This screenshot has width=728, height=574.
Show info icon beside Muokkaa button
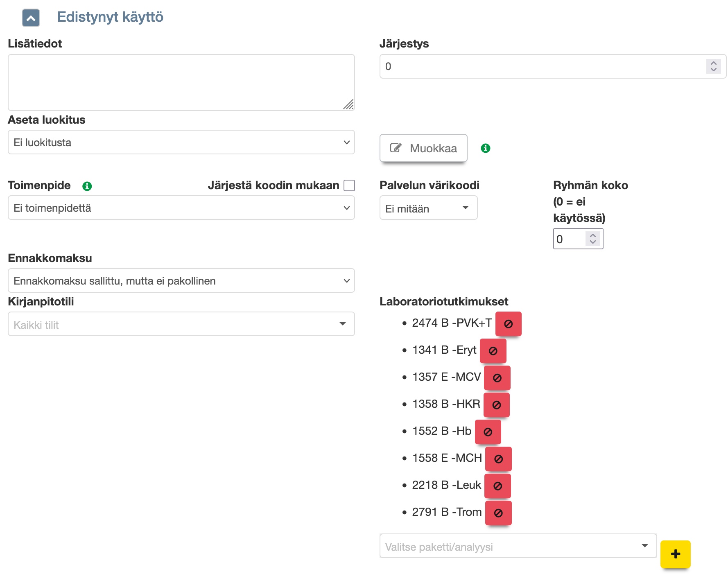click(x=486, y=148)
